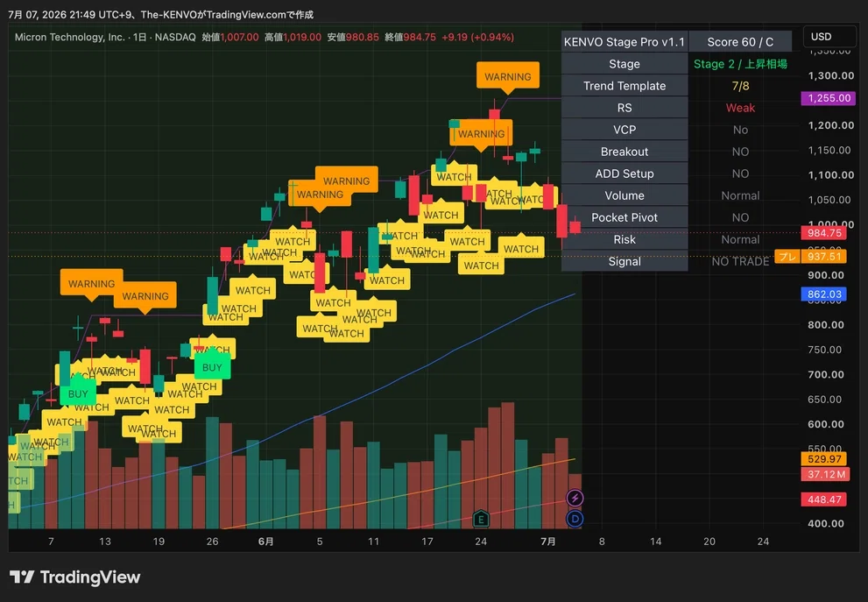Click the Trend Template row label
868x602 pixels.
[x=625, y=86]
